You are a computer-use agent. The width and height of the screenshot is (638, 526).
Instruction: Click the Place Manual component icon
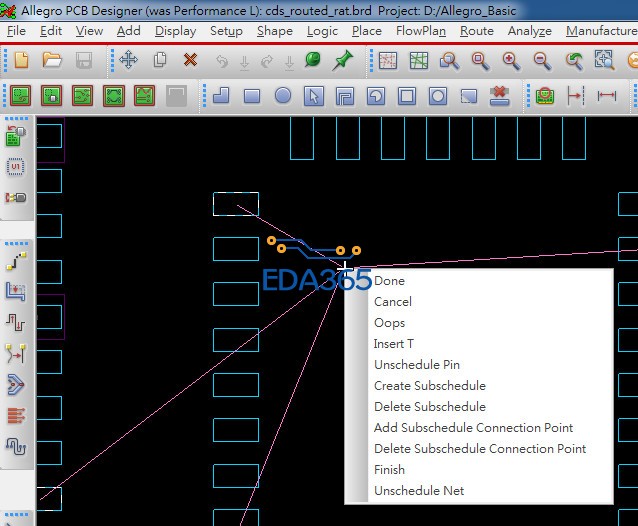16,136
